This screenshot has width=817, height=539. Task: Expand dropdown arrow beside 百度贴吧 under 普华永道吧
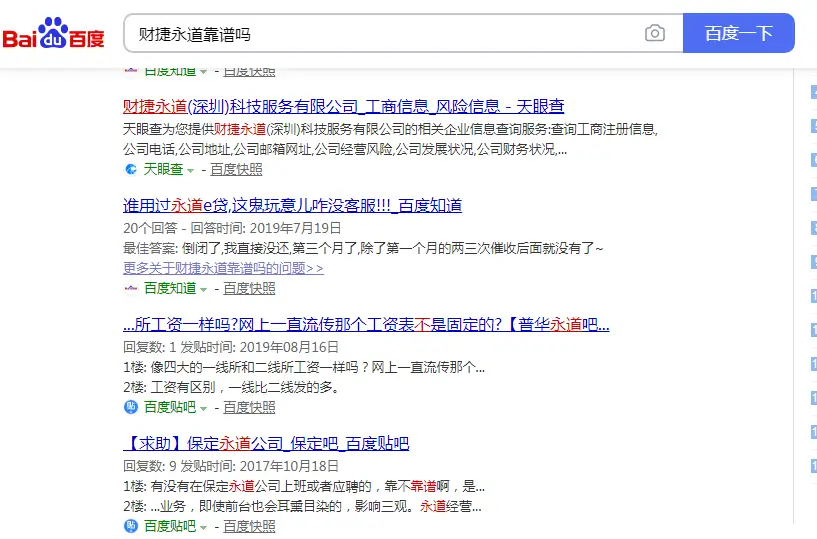click(203, 408)
